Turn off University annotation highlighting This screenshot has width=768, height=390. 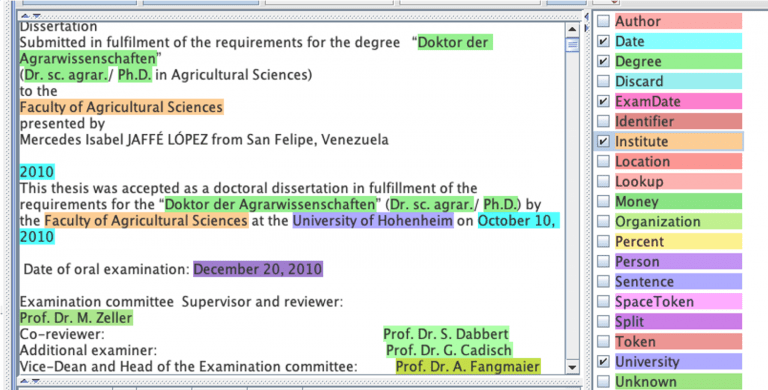[x=603, y=362]
